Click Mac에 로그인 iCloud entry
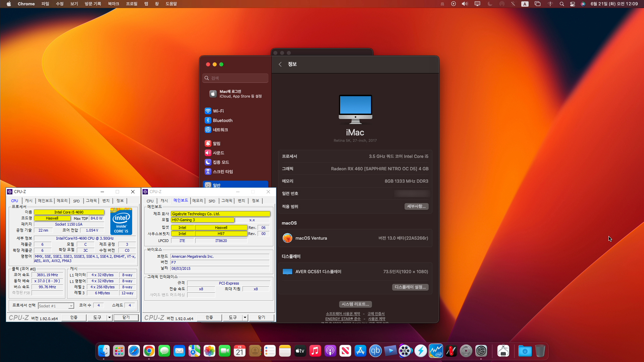This screenshot has width=644, height=362. point(235,94)
